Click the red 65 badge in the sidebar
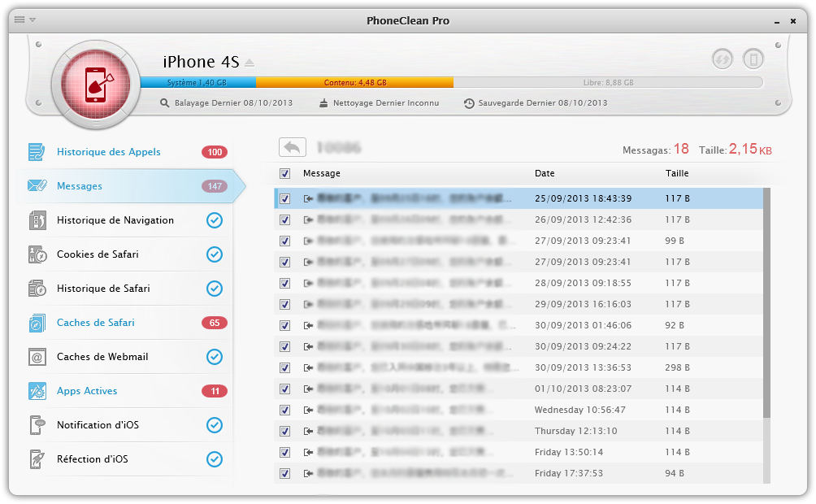Viewport: 816px width, 504px height. tap(215, 323)
